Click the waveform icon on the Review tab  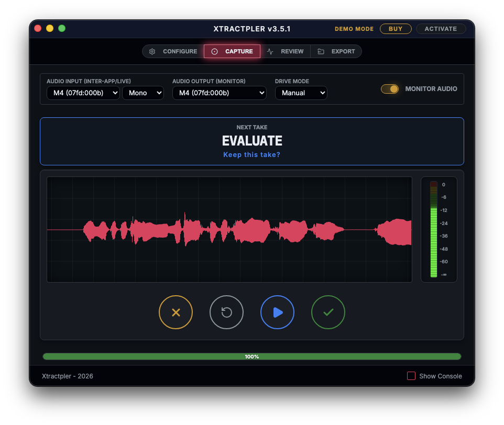click(x=269, y=51)
